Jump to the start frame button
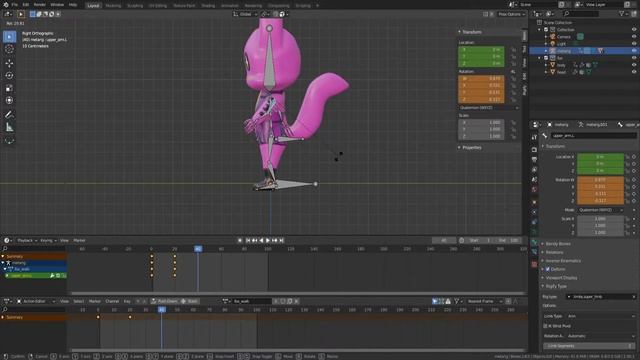 248,240
